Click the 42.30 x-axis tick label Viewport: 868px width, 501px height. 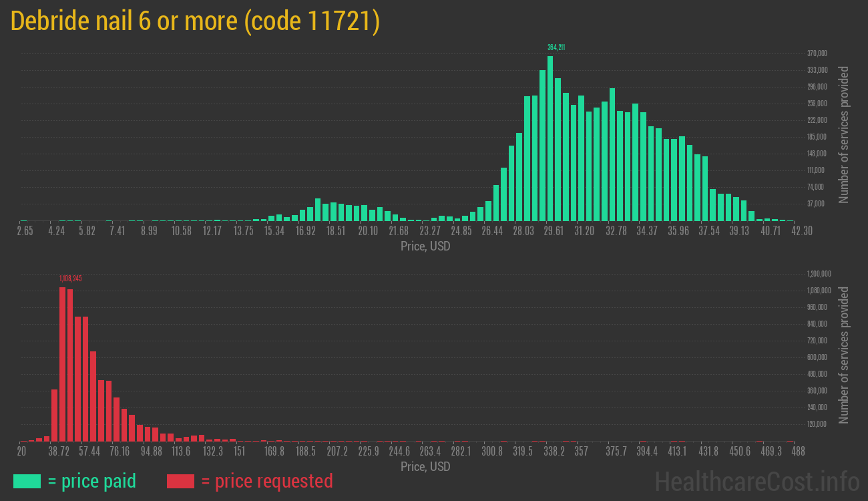[784, 231]
